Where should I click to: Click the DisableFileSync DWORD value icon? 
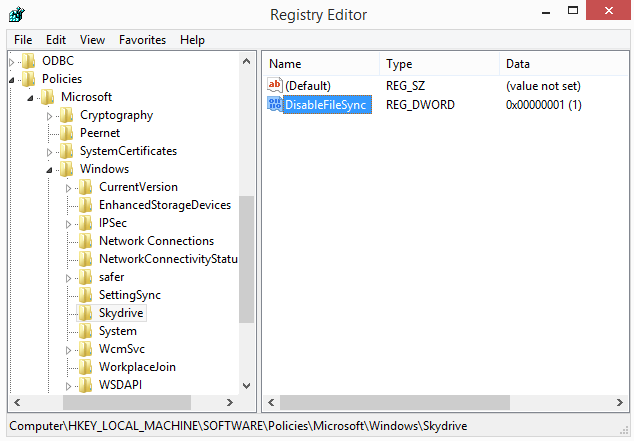coord(275,104)
